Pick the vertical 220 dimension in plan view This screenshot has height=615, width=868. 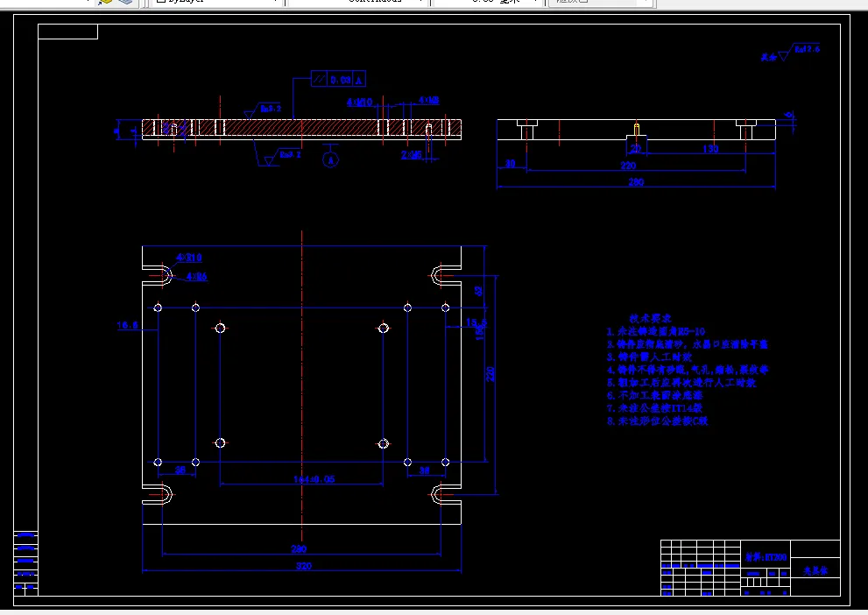[490, 374]
